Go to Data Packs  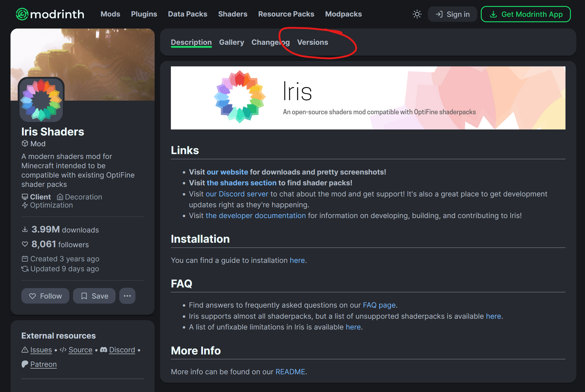(187, 14)
